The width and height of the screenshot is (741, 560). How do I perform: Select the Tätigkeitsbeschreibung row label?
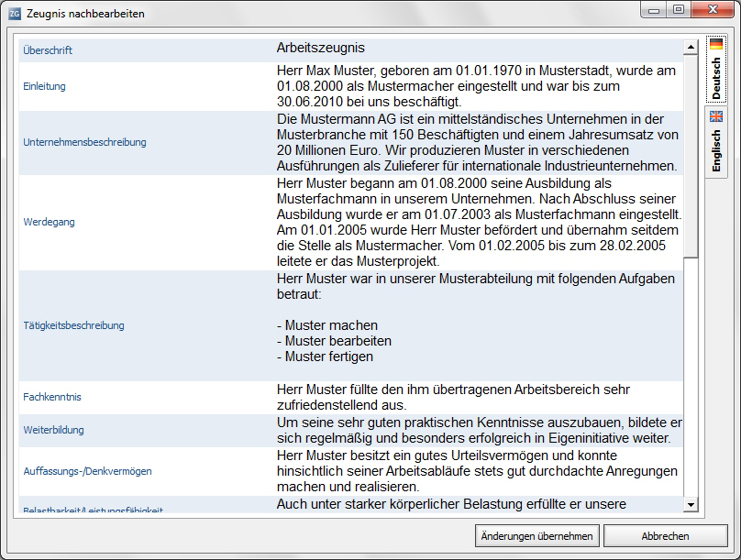pos(73,325)
